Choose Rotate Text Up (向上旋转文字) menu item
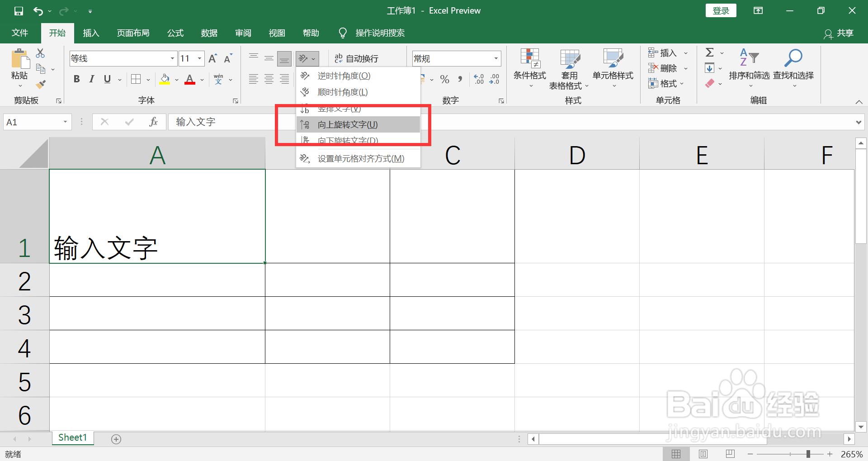 [x=358, y=124]
